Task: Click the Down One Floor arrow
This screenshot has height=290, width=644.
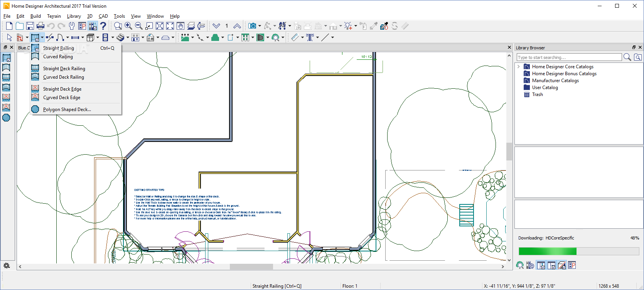Action: pyautogui.click(x=216, y=26)
